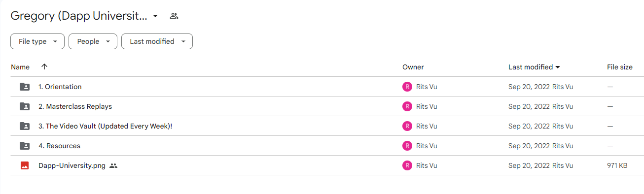Click the Owner column header

[x=413, y=67]
